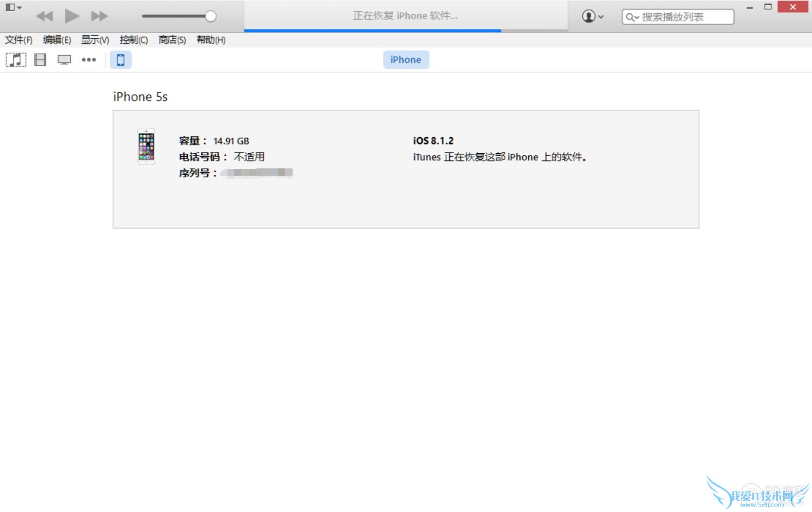812x512 pixels.
Task: Open the 商店(S) menu
Action: [x=172, y=40]
